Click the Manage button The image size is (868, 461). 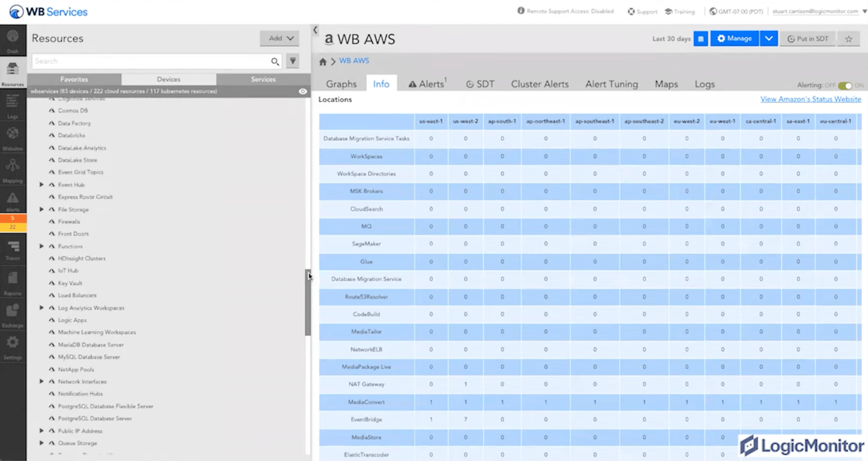(734, 39)
